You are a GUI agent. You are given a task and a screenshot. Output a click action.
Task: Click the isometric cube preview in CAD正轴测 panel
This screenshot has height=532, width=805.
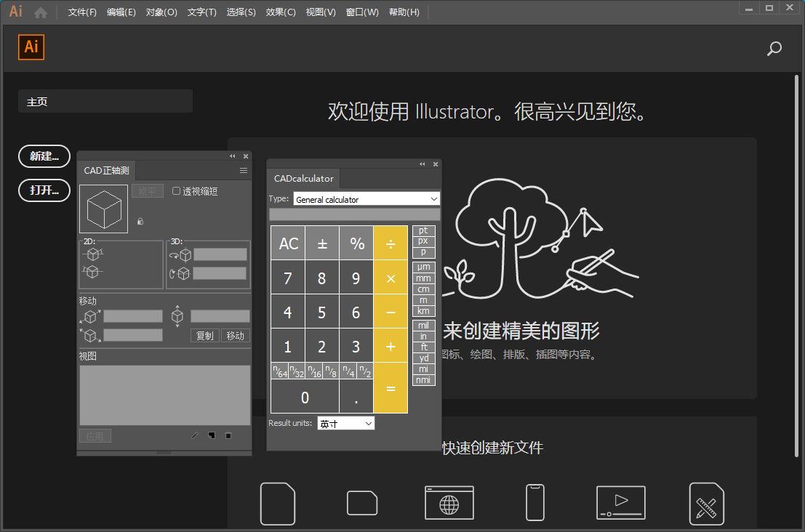tap(104, 209)
